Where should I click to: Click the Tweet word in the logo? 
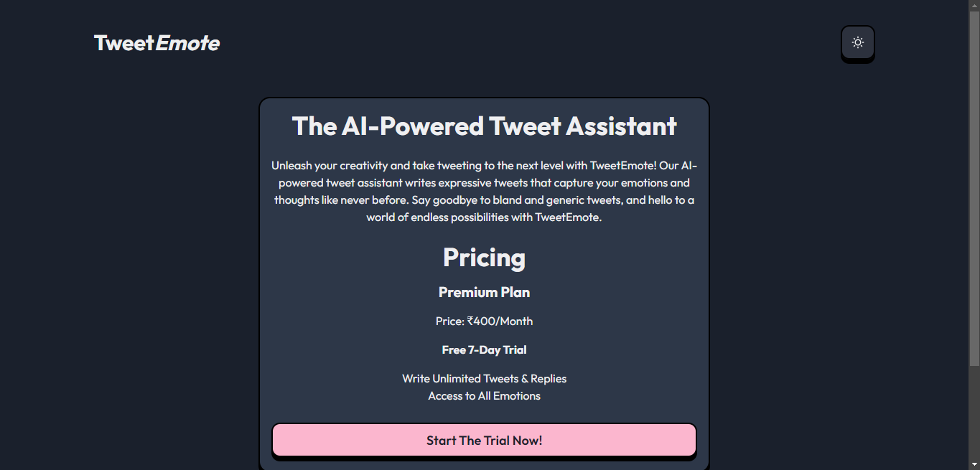pyautogui.click(x=124, y=43)
